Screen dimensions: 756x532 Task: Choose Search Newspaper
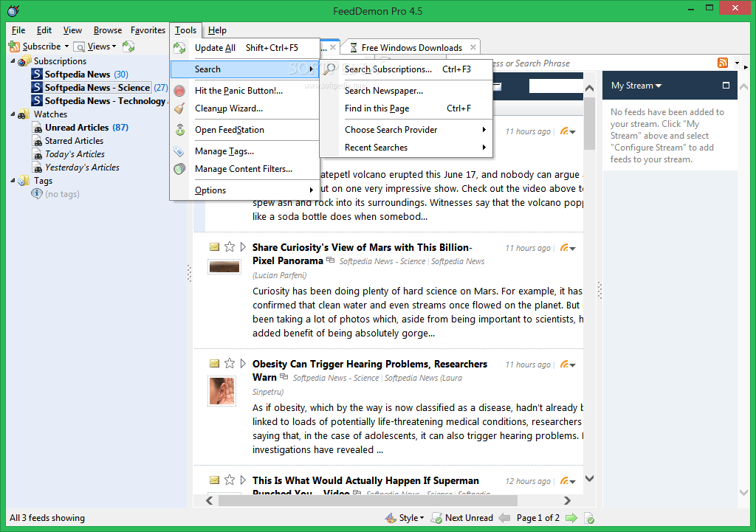point(406,91)
